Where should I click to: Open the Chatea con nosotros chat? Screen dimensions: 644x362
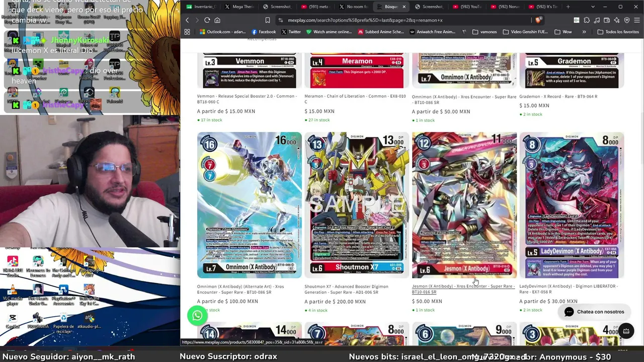(x=594, y=312)
